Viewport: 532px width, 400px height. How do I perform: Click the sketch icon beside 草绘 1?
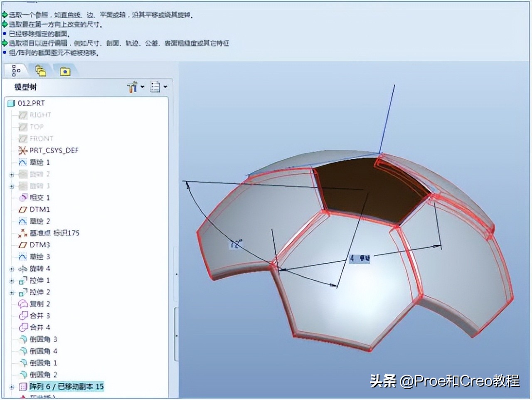[23, 163]
